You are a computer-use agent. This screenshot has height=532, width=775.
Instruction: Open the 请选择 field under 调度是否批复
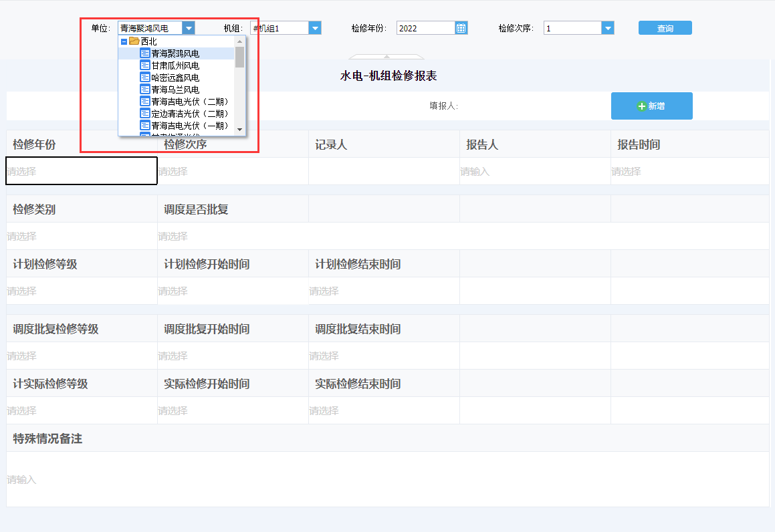(233, 236)
